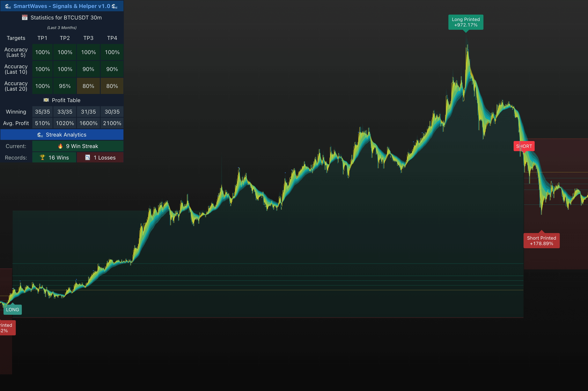The image size is (588, 391).
Task: Toggle the 9 Win Streak highlight cell
Action: pos(78,146)
